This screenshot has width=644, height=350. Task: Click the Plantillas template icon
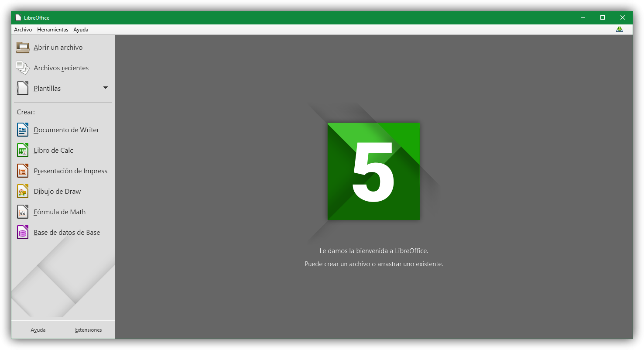(x=23, y=88)
